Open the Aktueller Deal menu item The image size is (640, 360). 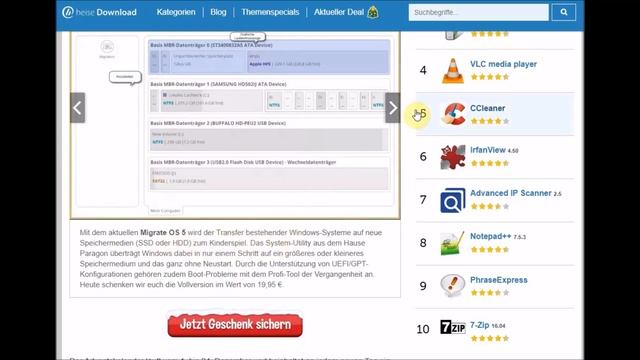[x=339, y=12]
